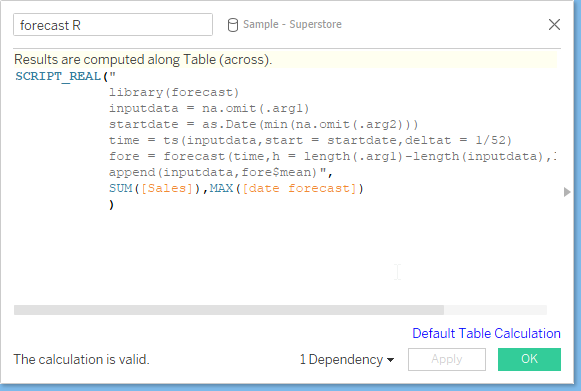Click the 'time = ts(inputdata' code line
The width and height of the screenshot is (581, 391).
[x=310, y=140]
